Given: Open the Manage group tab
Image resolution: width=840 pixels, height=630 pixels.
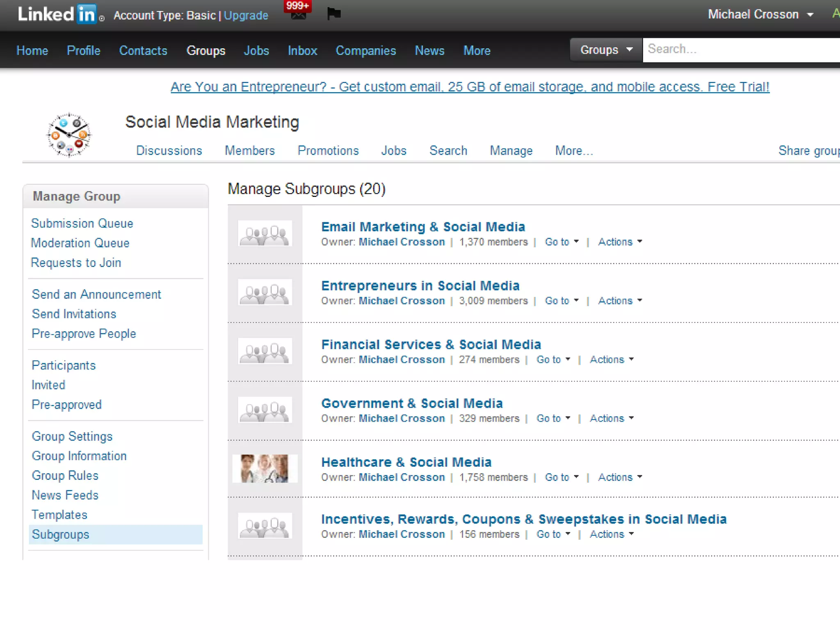Looking at the screenshot, I should [x=511, y=151].
